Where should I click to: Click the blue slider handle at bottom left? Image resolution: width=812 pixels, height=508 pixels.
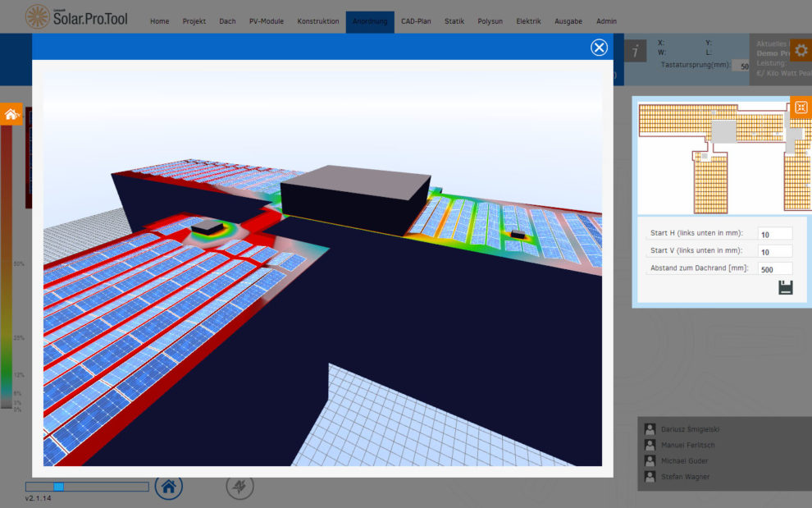point(58,487)
